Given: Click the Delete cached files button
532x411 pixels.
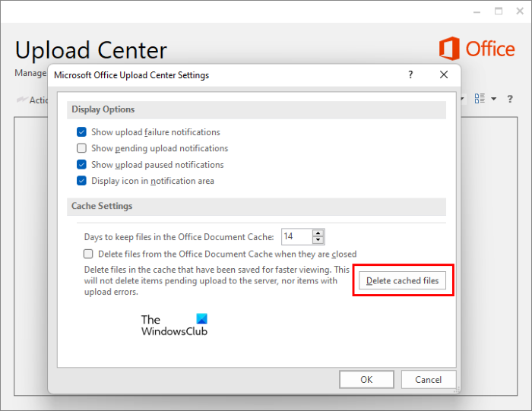Looking at the screenshot, I should pyautogui.click(x=402, y=280).
